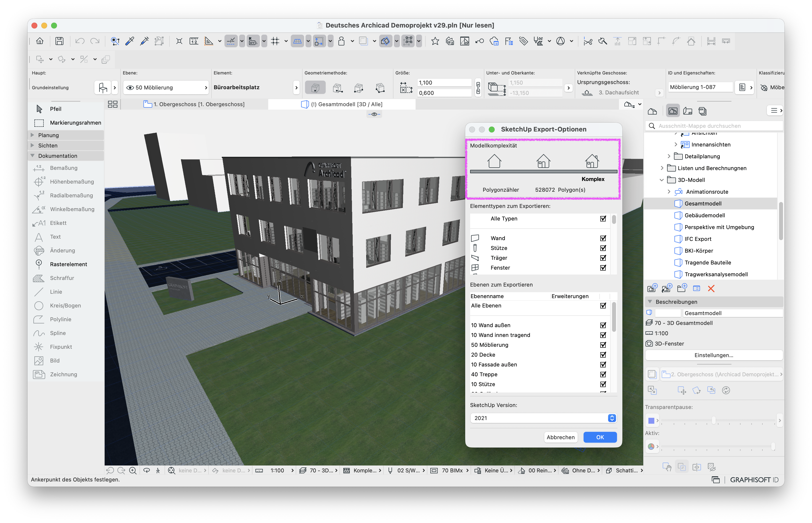This screenshot has width=812, height=523.
Task: Click the Home icon in toolbar
Action: [x=40, y=41]
